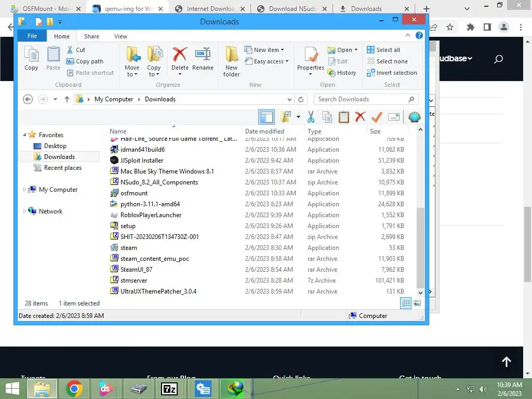Viewport: 532px width, 399px height.
Task: Select the python-3.11.1-amd64 installer
Action: (150, 204)
